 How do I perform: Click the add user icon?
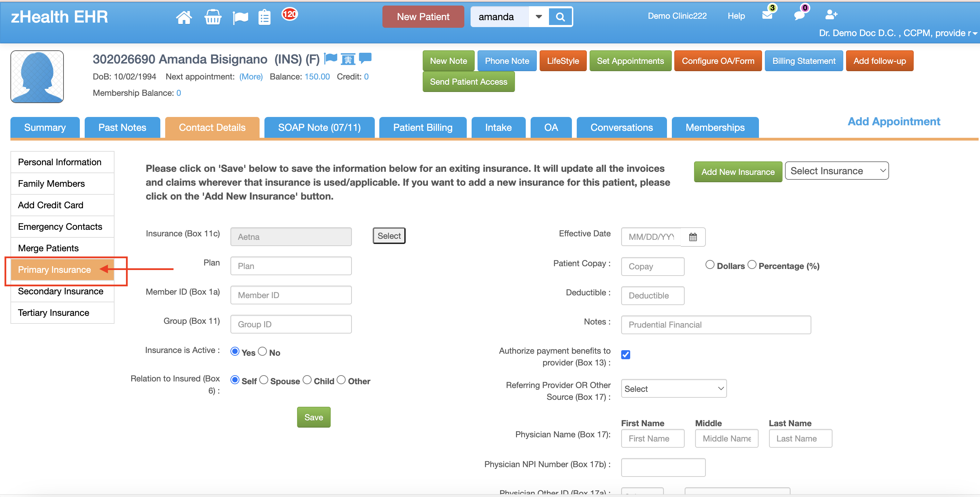pos(831,15)
